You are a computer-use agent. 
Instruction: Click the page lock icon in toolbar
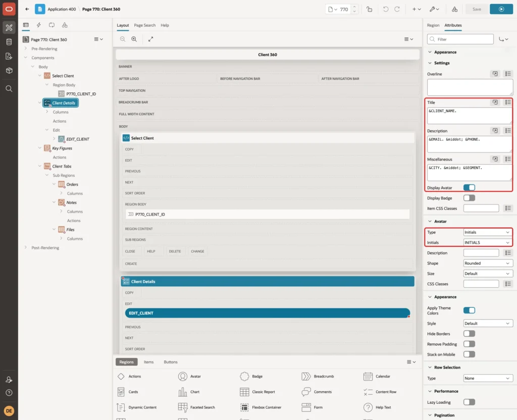(x=369, y=9)
